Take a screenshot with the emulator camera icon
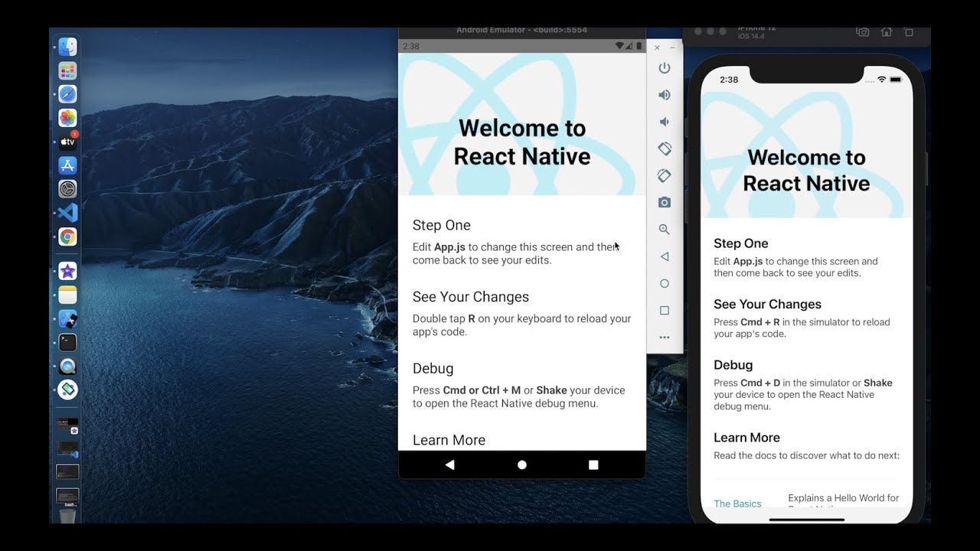 click(x=665, y=202)
